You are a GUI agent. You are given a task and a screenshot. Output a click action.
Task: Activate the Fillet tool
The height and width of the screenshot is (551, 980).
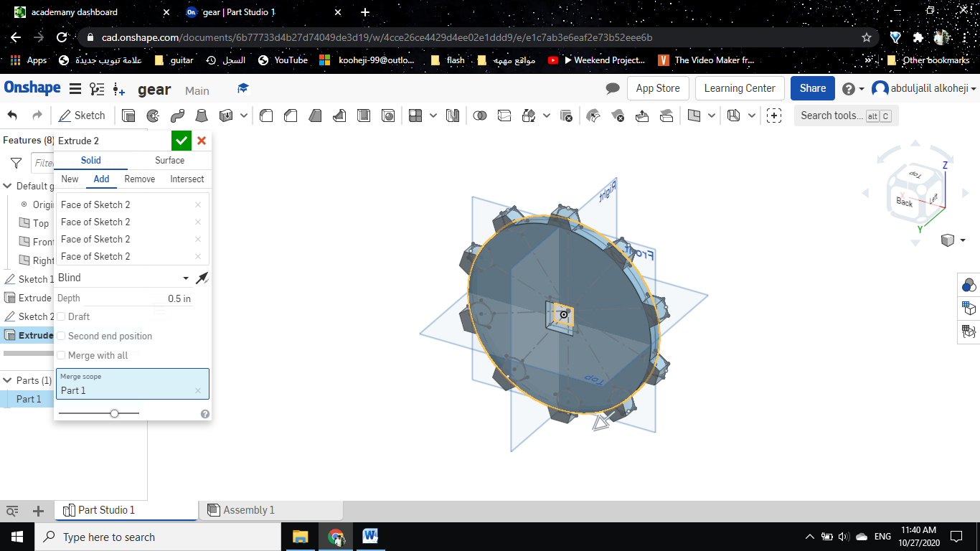pyautogui.click(x=266, y=116)
